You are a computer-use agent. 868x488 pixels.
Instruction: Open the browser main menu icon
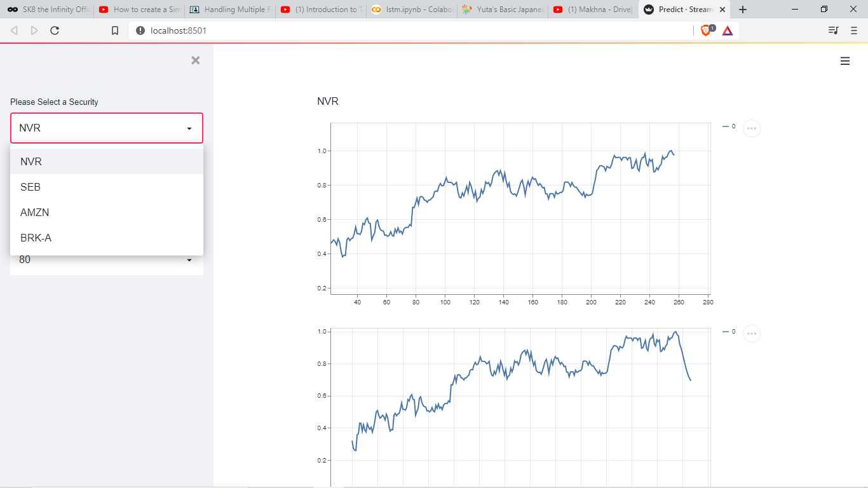pyautogui.click(x=854, y=30)
